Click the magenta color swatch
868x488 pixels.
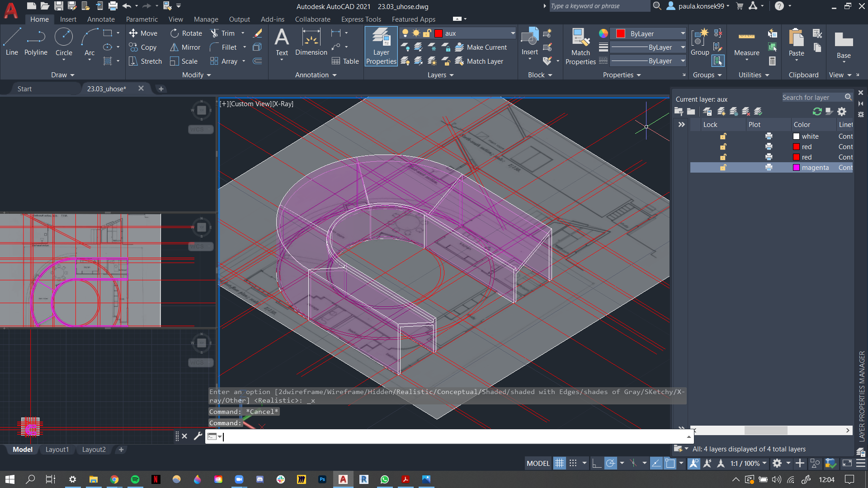coord(796,168)
